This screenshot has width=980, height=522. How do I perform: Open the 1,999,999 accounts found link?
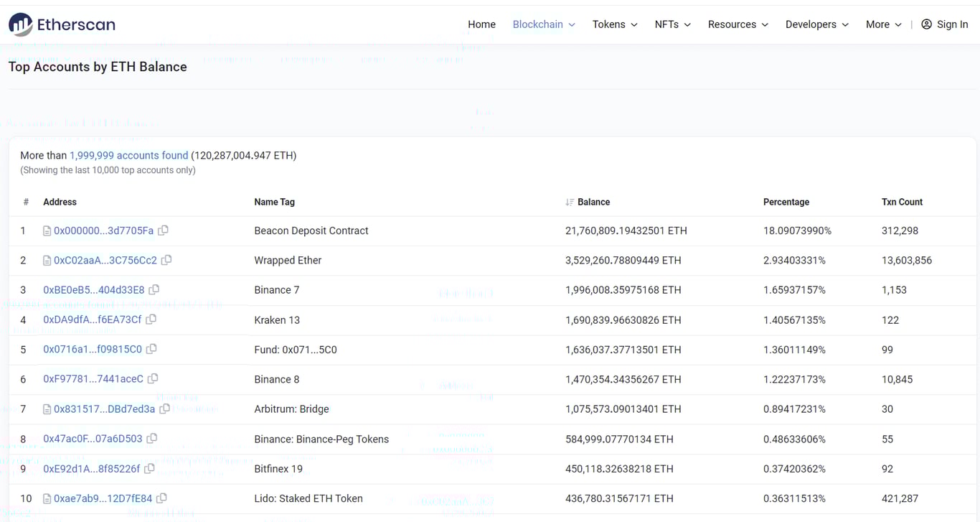pyautogui.click(x=128, y=155)
